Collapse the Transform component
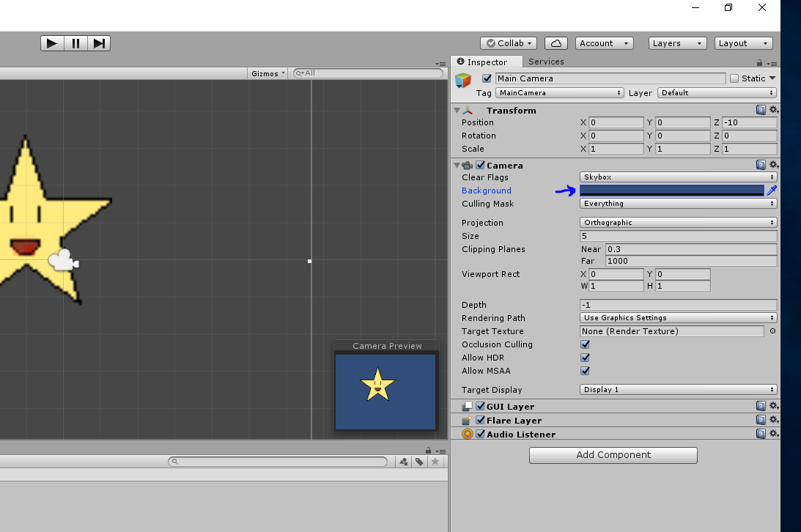 pyautogui.click(x=457, y=110)
